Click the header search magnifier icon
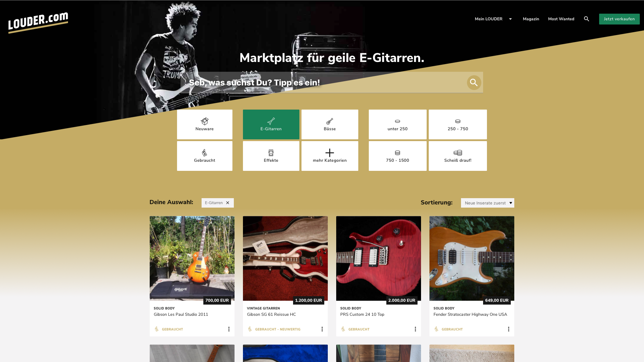The width and height of the screenshot is (644, 362). (587, 19)
